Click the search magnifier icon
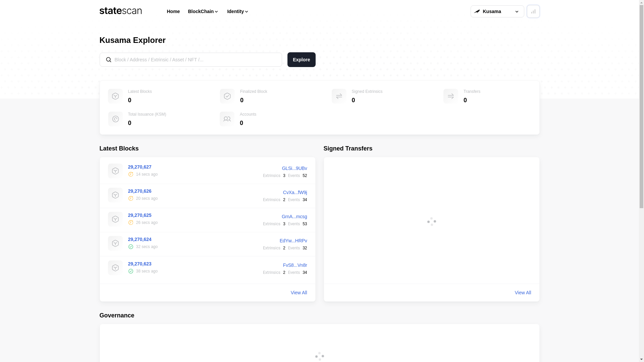644x362 pixels. (x=108, y=60)
